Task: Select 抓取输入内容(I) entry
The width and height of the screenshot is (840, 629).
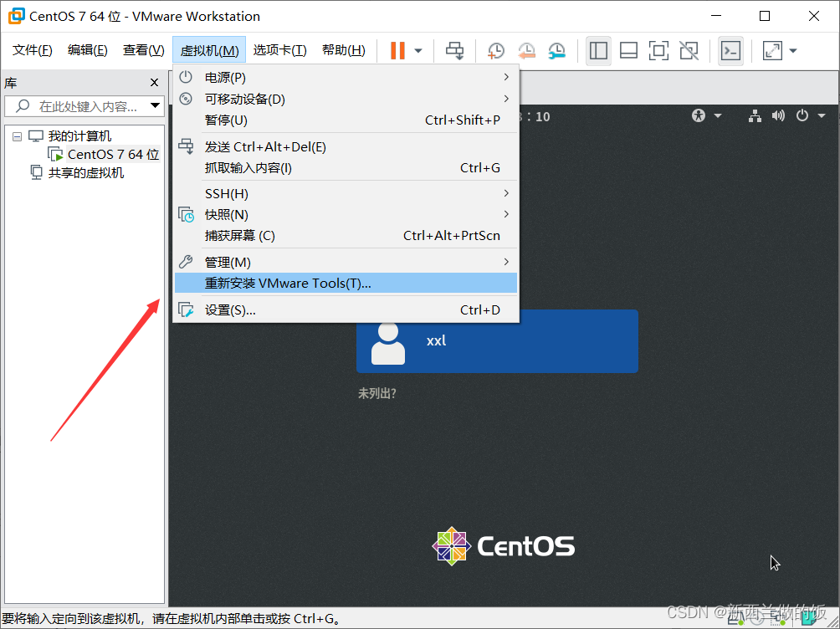Action: click(x=346, y=168)
